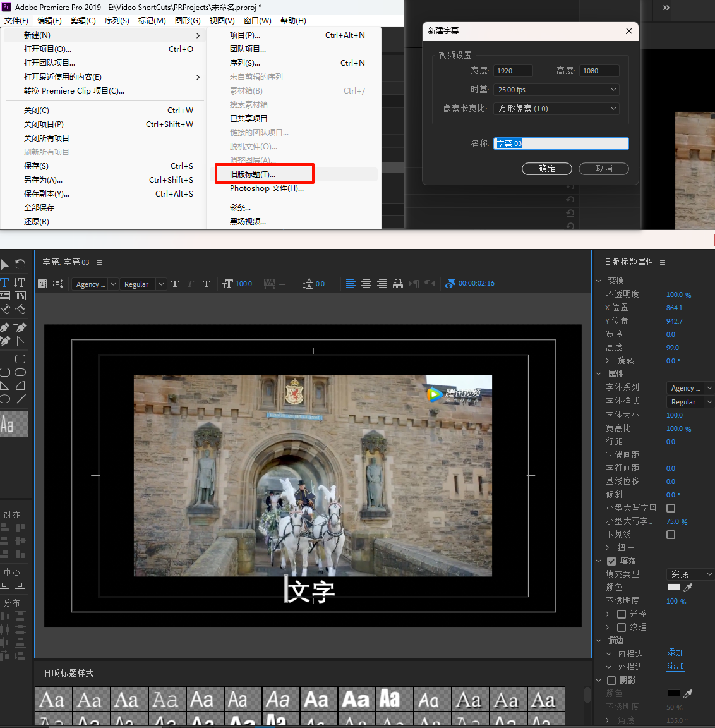Viewport: 715px width, 728px height.
Task: Center-align the title text
Action: click(366, 284)
